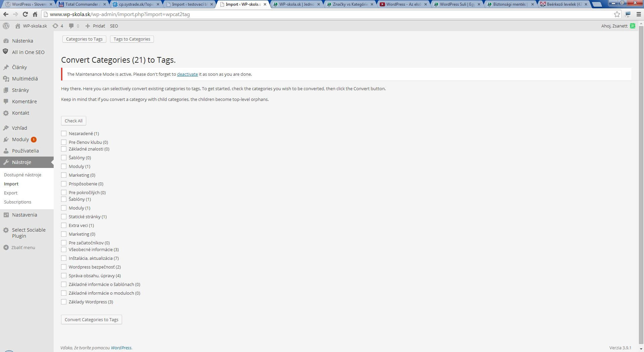Image resolution: width=644 pixels, height=352 pixels.
Task: Switch to the cp.systrade.sk browser tab
Action: (x=135, y=4)
